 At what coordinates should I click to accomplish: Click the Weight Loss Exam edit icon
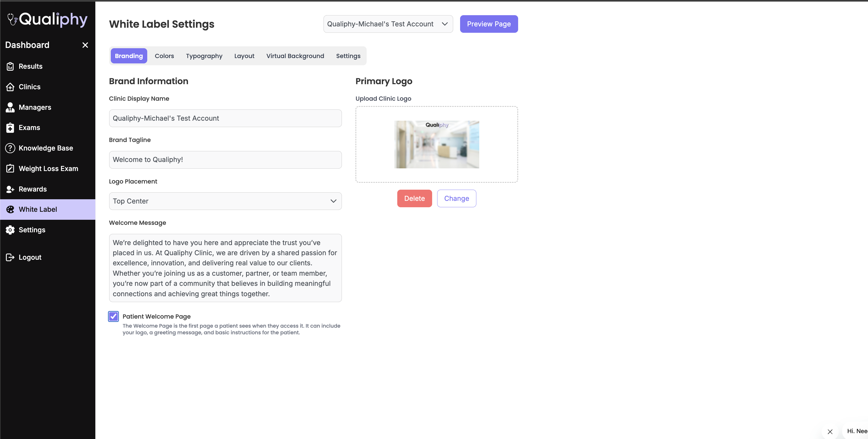pos(10,169)
